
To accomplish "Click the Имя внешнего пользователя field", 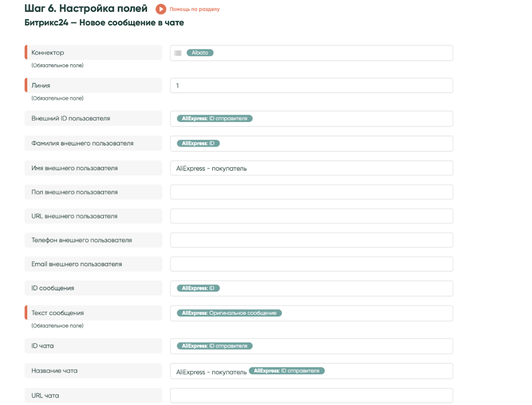I will pos(311,168).
